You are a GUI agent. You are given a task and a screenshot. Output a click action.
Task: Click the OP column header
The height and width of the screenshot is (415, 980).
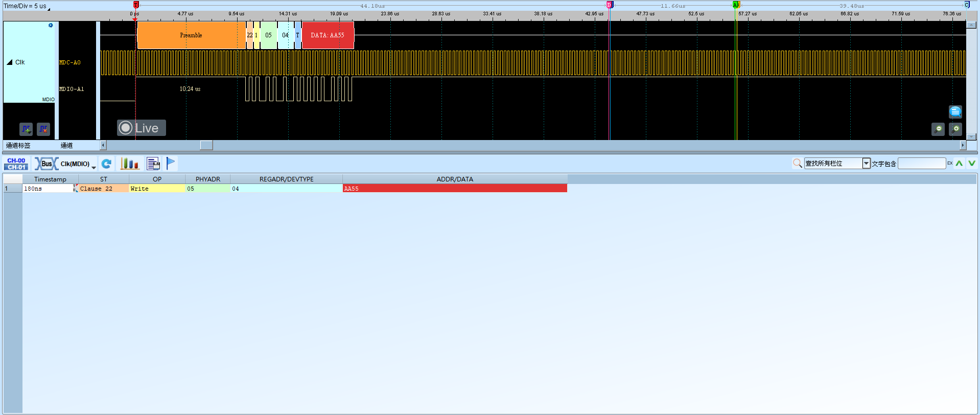coord(157,179)
